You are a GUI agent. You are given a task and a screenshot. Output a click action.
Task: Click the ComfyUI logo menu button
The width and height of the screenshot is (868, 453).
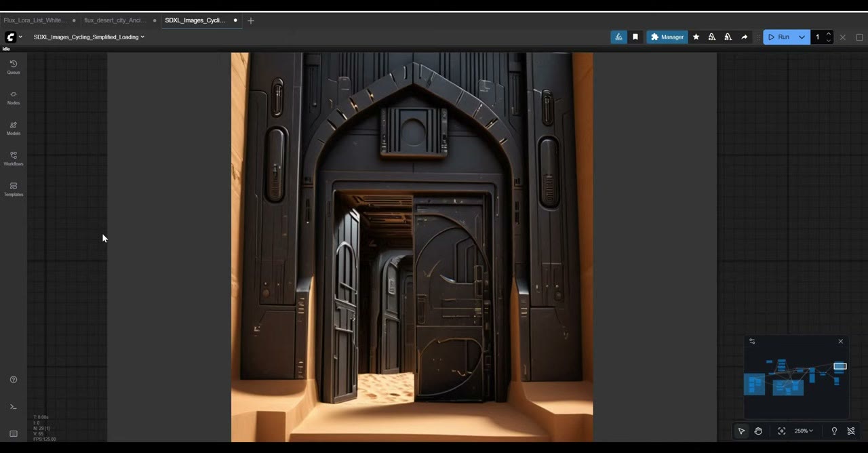point(10,37)
